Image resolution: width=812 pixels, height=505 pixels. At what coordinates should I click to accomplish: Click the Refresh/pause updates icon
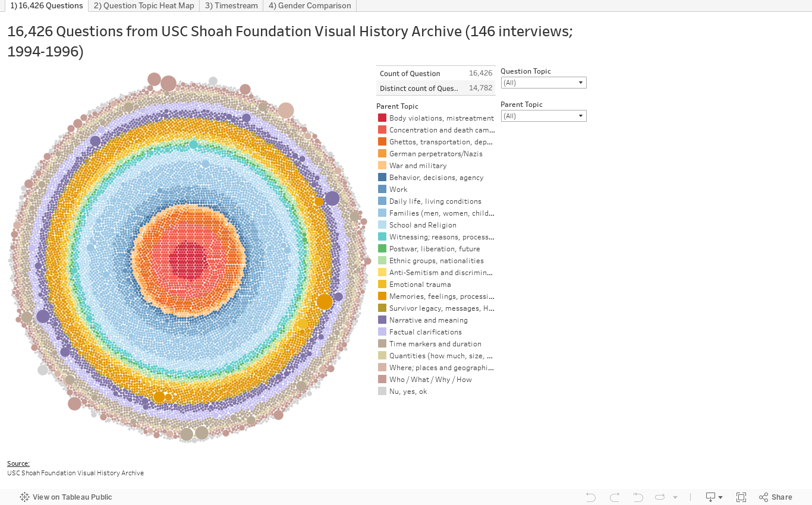(660, 497)
